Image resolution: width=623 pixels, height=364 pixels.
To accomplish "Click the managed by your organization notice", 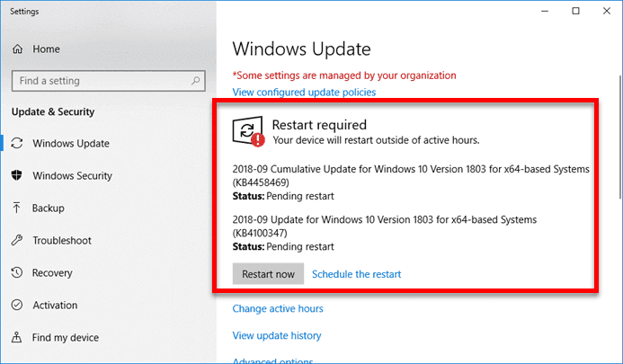I will 344,75.
